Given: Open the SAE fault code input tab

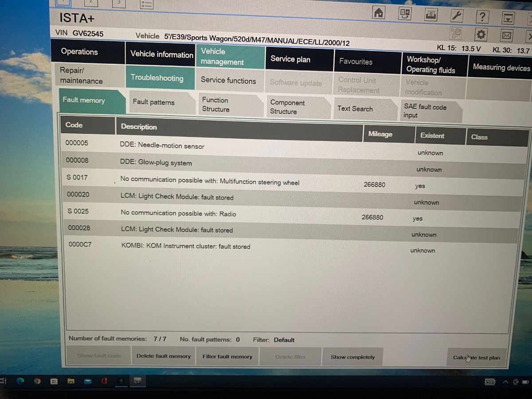Looking at the screenshot, I should pos(425,111).
